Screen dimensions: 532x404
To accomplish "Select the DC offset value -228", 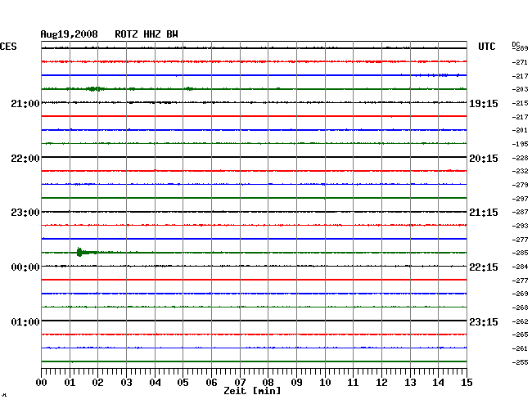I will pyautogui.click(x=520, y=158).
